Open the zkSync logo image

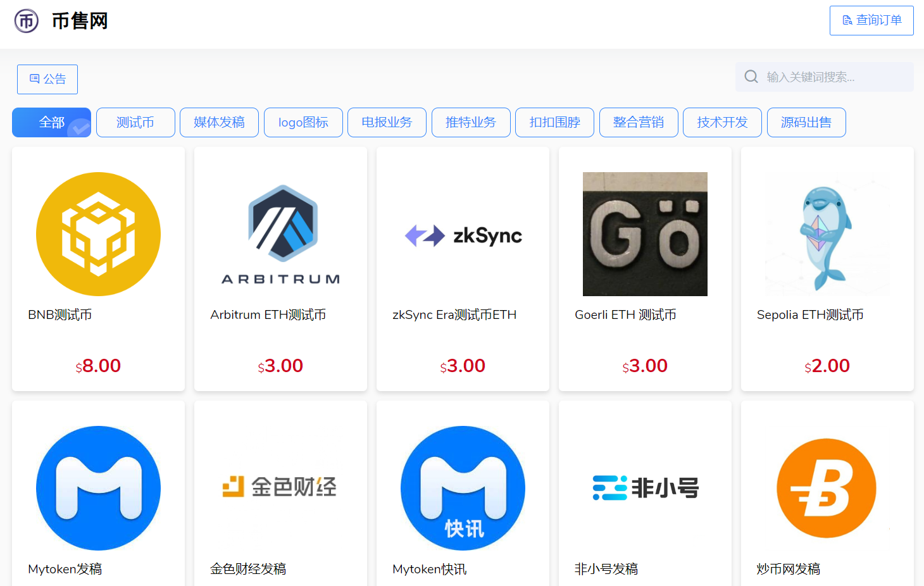click(x=463, y=234)
